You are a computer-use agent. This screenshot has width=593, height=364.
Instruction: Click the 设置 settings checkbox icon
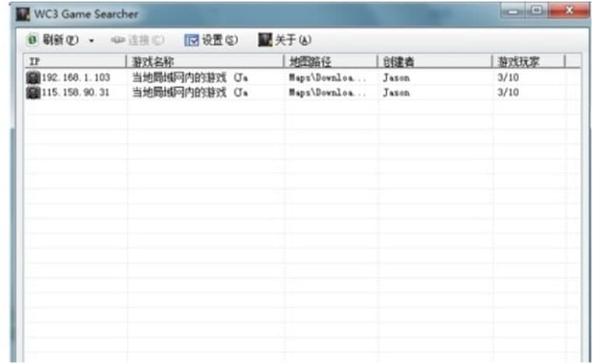click(x=191, y=40)
